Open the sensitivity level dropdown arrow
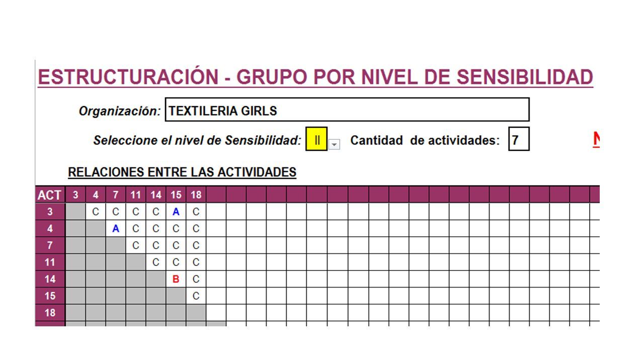The width and height of the screenshot is (644, 362). 334,145
